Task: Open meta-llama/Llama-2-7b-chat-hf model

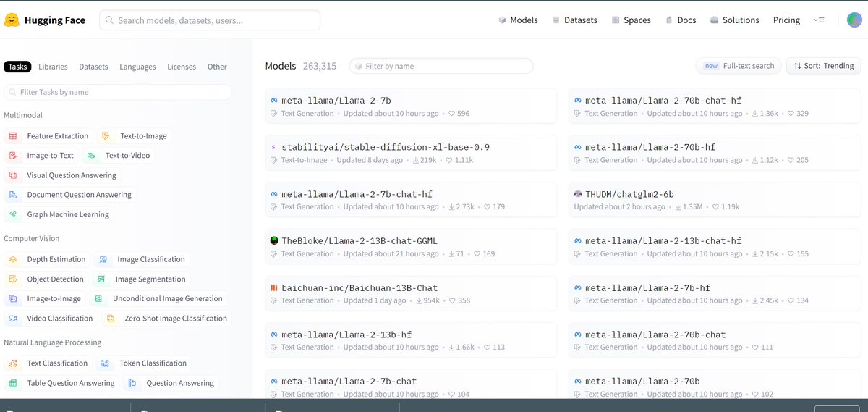Action: [x=411, y=201]
